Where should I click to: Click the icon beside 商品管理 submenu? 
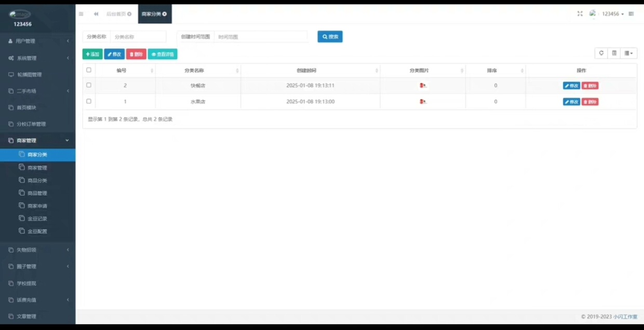click(21, 192)
